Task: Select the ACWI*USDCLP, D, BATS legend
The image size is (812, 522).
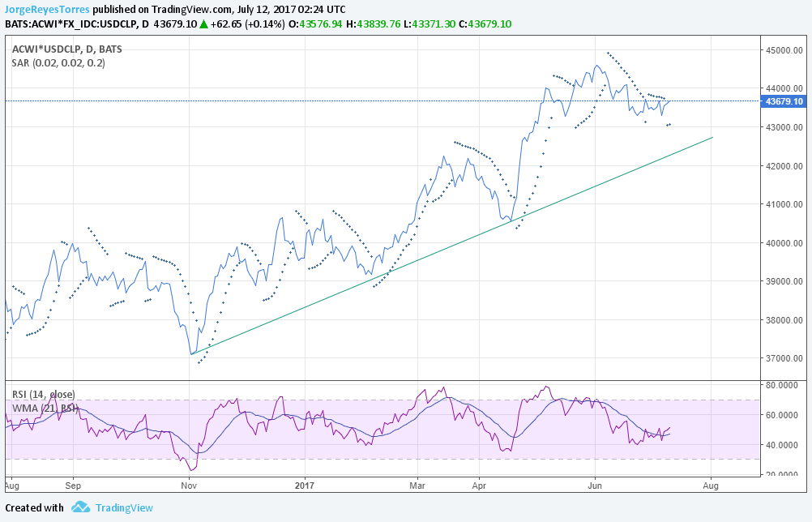Action: (x=66, y=49)
